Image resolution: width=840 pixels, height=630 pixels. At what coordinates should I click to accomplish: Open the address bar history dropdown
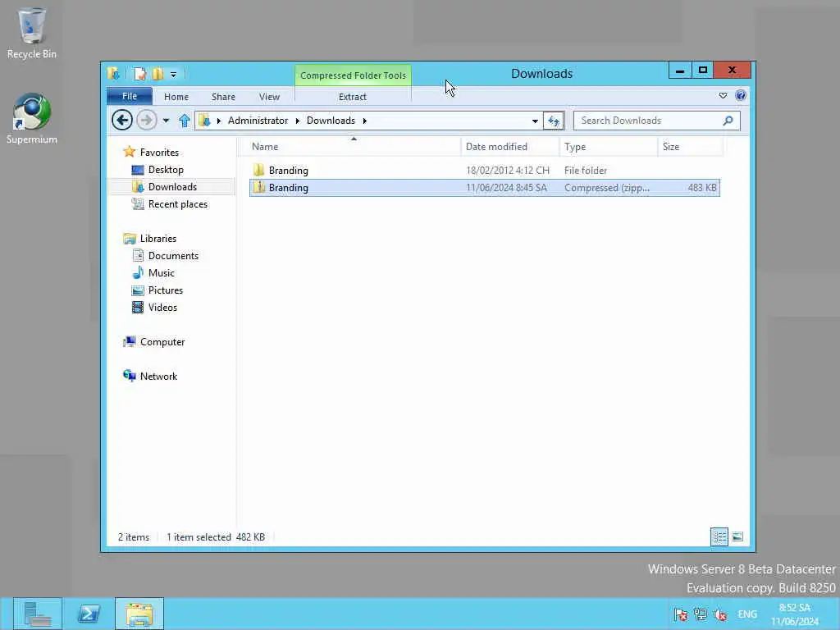tap(535, 121)
